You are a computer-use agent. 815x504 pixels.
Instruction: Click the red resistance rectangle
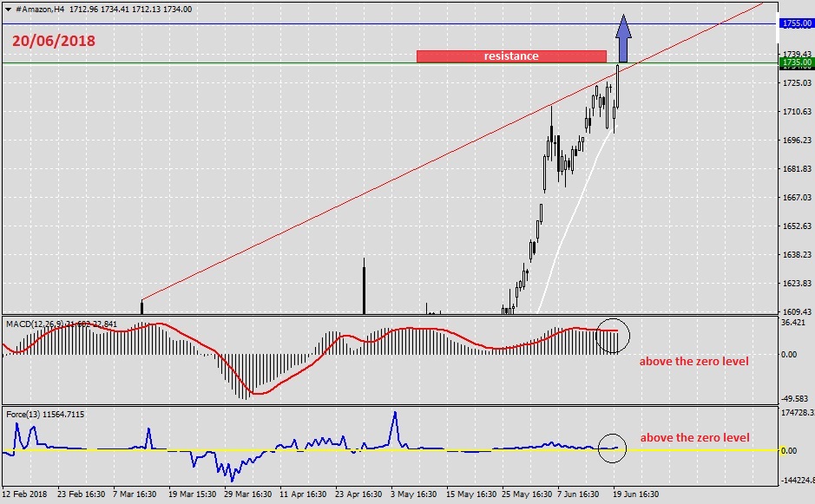[510, 56]
